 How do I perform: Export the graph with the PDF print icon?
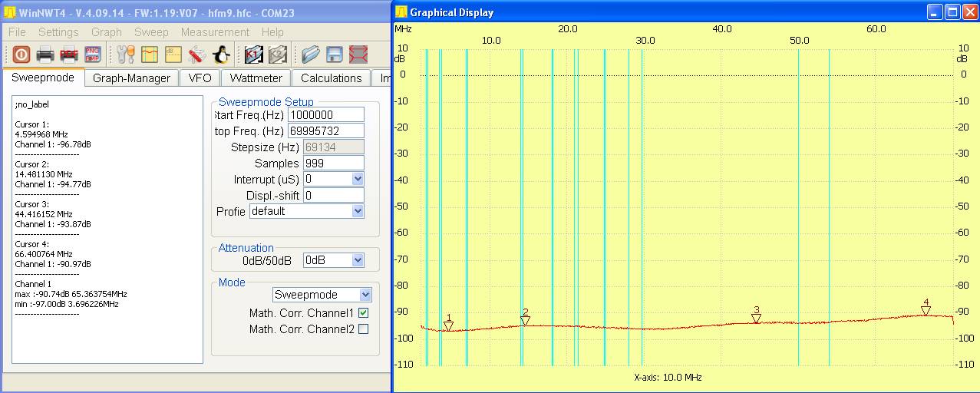pos(69,54)
